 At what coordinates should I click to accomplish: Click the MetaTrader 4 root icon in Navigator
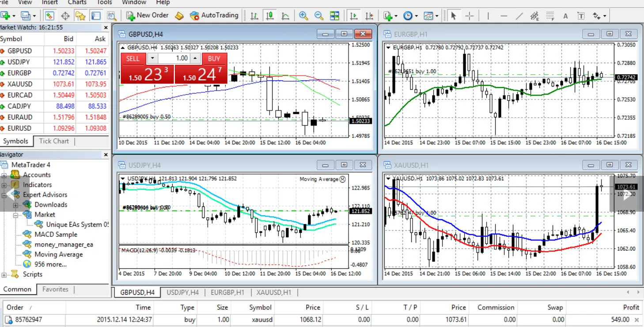pos(5,165)
